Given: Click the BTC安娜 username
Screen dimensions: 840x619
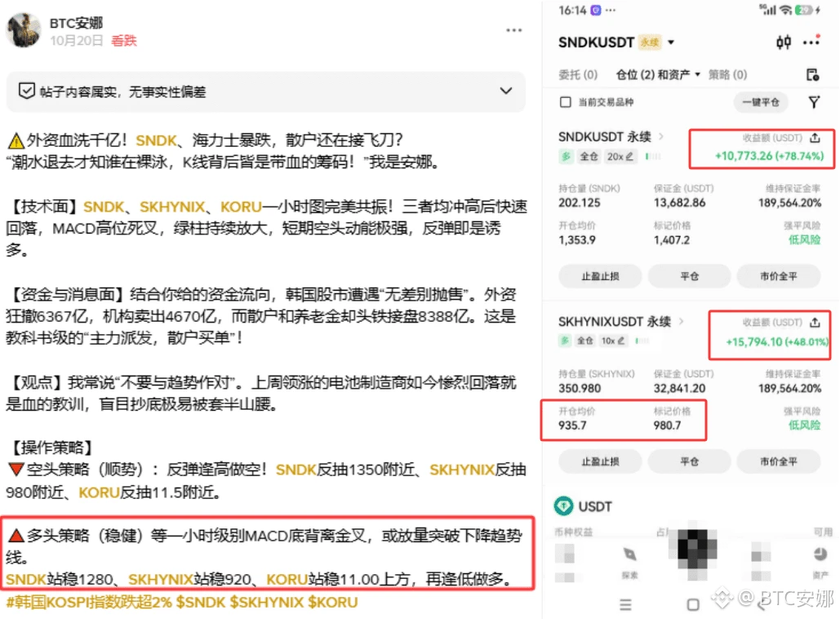Looking at the screenshot, I should coord(76,23).
